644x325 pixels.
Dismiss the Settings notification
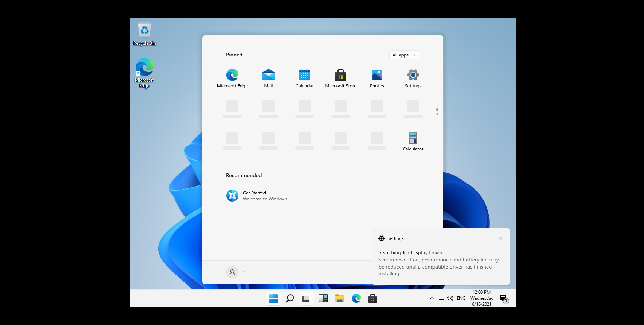click(x=501, y=238)
